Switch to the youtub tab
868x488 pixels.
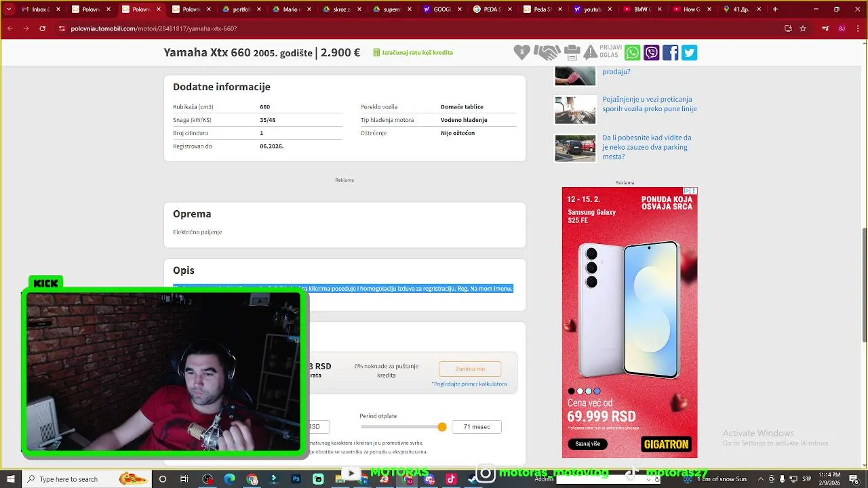[x=591, y=9]
